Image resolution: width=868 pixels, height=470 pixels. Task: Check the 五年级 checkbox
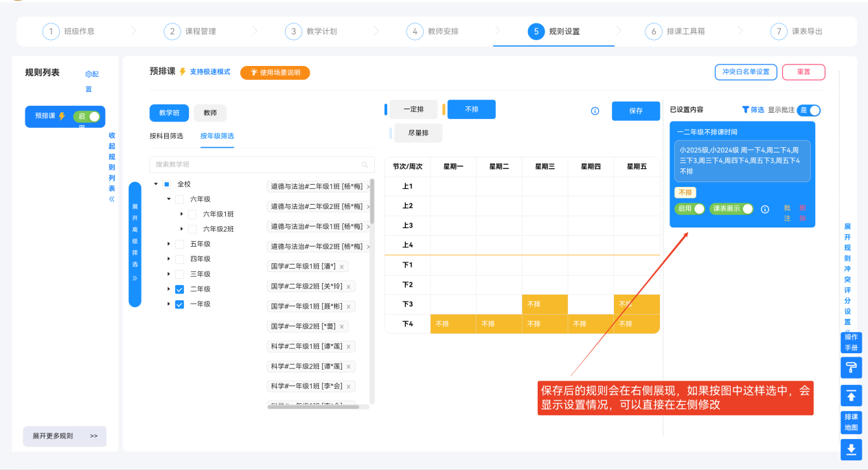point(179,244)
